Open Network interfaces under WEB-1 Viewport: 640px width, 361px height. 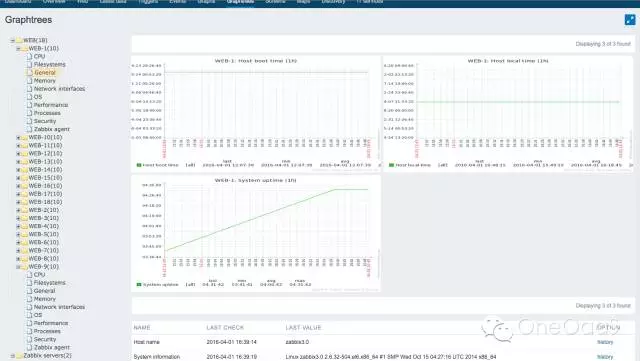(x=59, y=89)
